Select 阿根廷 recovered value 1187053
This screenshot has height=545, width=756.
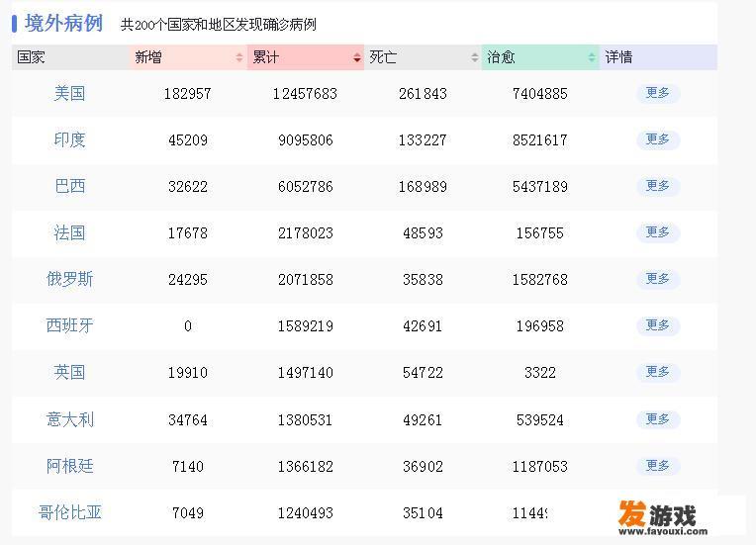pyautogui.click(x=540, y=467)
